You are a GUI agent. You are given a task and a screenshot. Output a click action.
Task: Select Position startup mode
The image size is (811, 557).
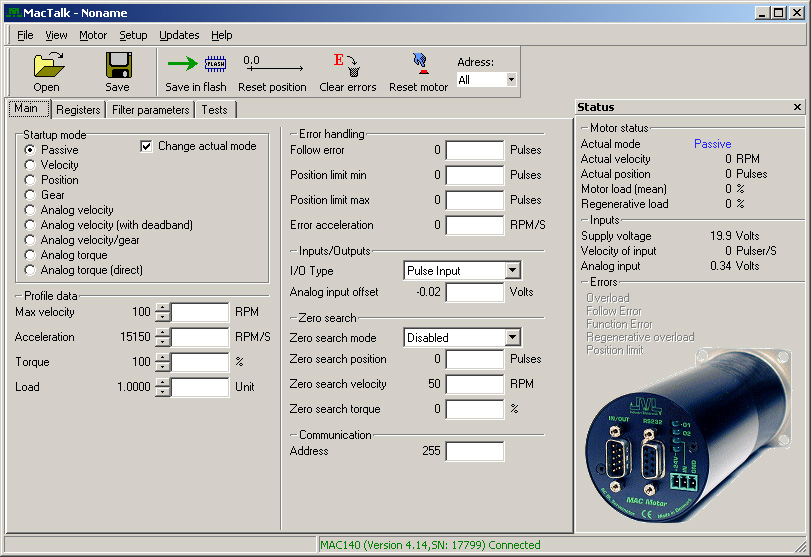(x=30, y=180)
